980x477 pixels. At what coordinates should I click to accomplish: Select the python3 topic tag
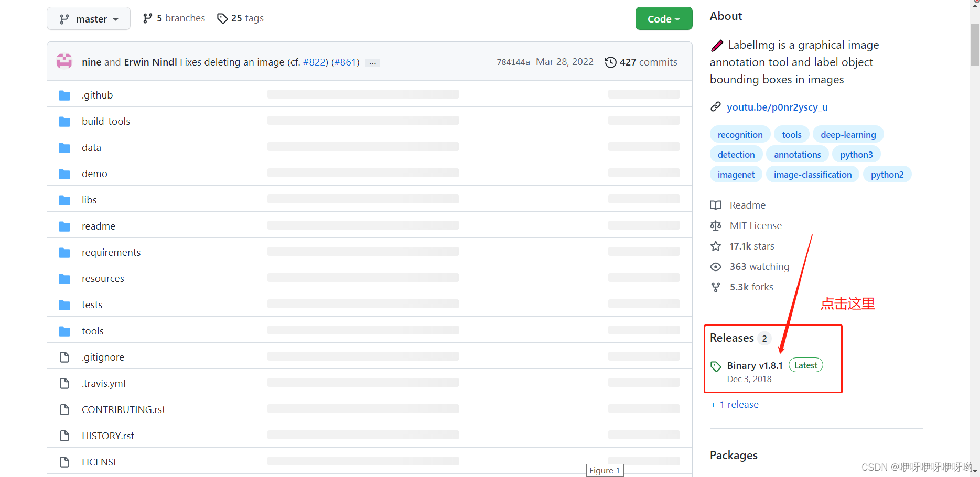tap(856, 155)
